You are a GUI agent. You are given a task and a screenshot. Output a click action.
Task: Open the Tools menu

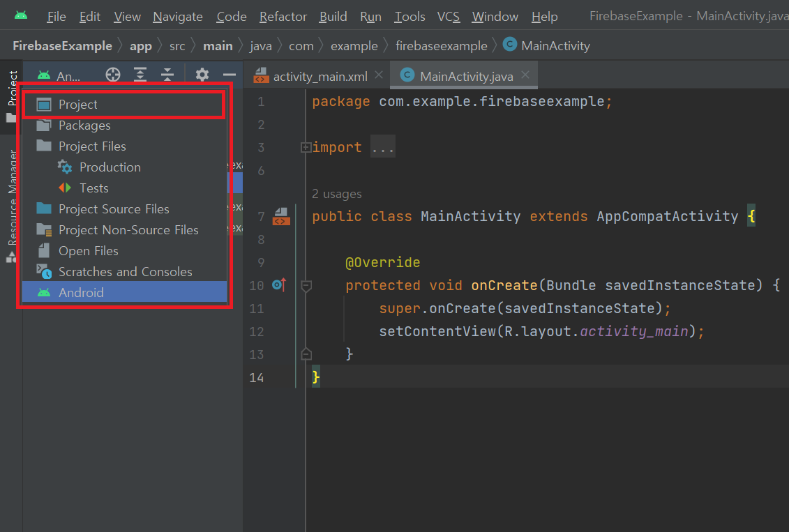(x=409, y=17)
